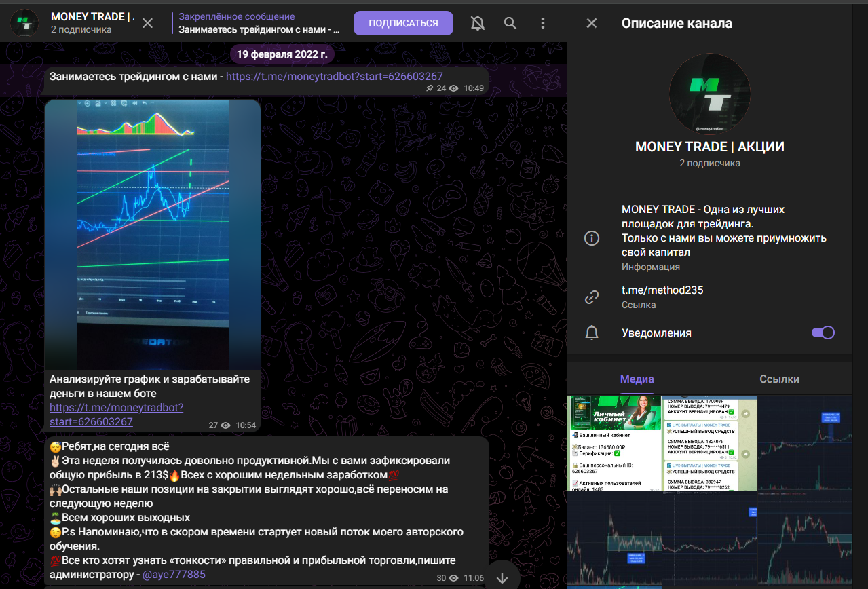Image resolution: width=868 pixels, height=589 pixels.
Task: Switch to the Медиа tab
Action: [637, 379]
